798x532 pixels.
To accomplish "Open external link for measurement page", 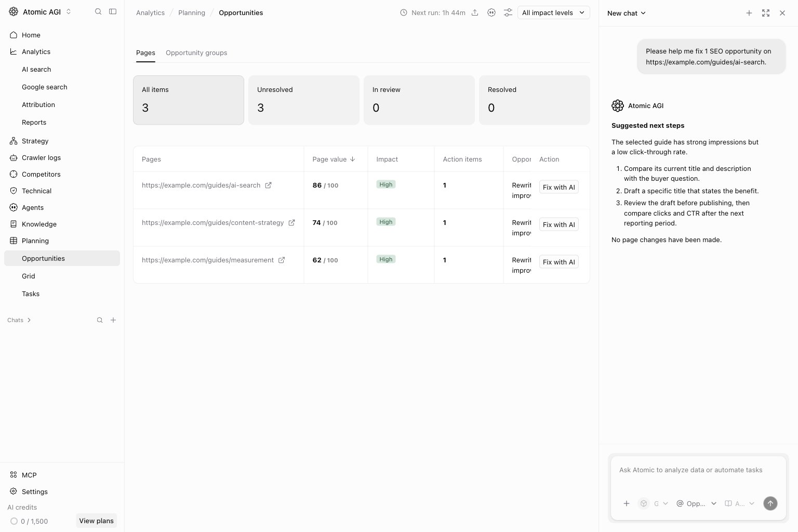I will tap(282, 260).
